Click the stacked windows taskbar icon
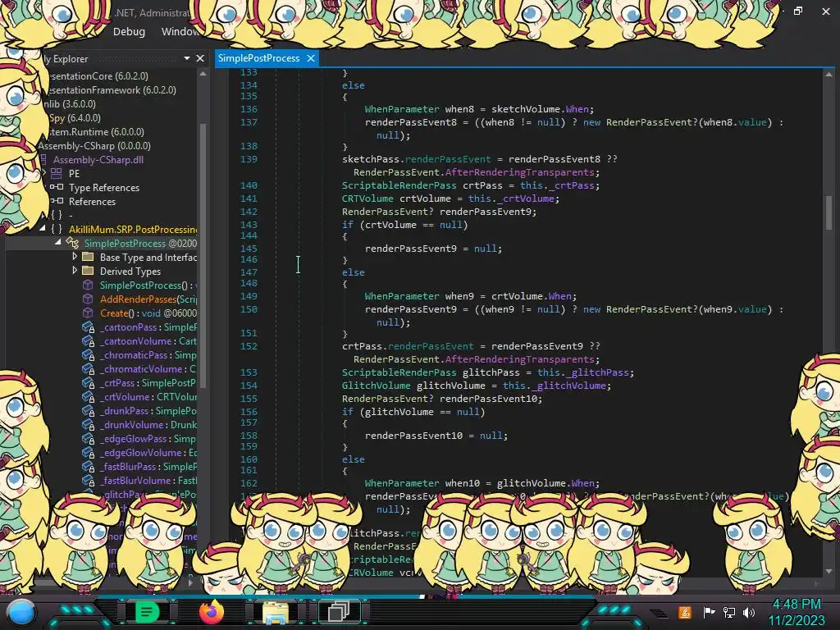Image resolution: width=840 pixels, height=630 pixels. click(x=339, y=611)
